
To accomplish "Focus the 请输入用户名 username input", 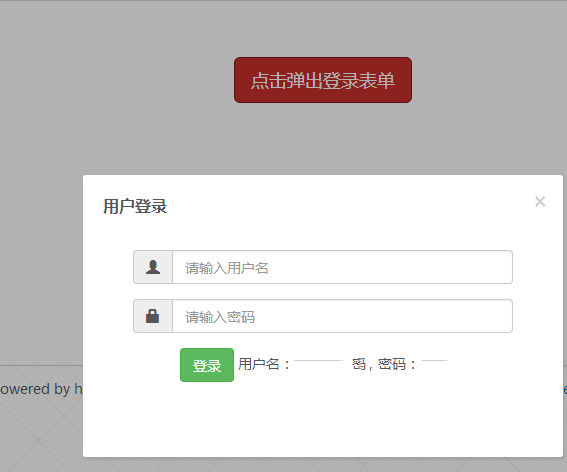I will pos(342,267).
